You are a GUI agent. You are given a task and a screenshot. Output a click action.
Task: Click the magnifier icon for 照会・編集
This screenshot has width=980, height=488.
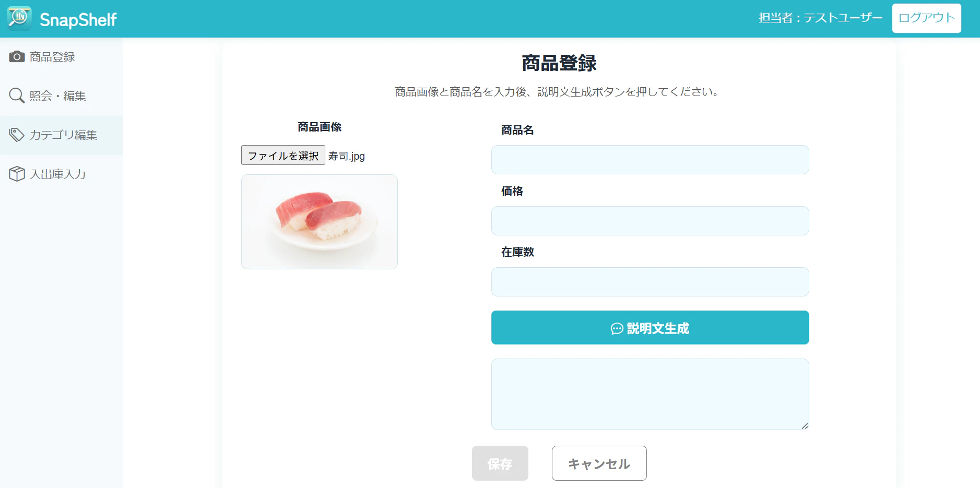click(x=17, y=96)
